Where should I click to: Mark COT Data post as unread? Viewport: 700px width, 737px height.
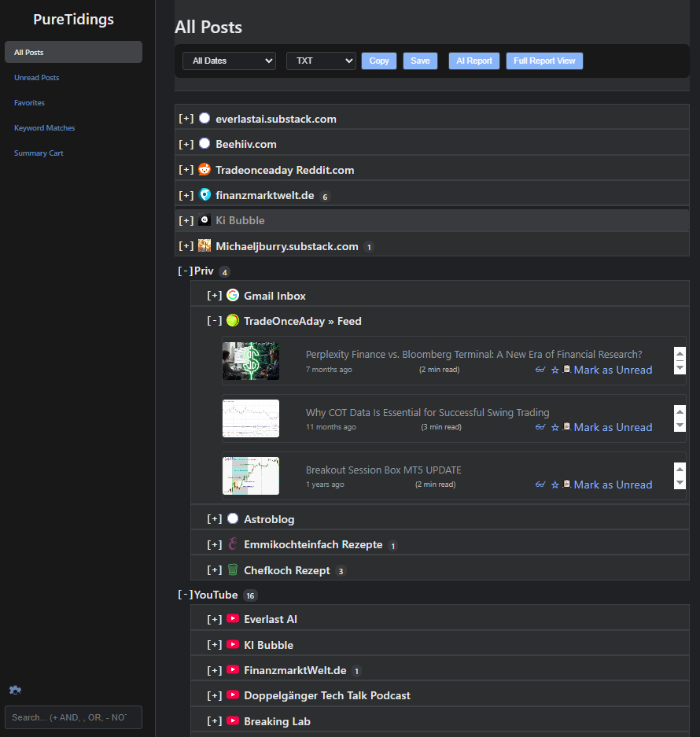click(613, 427)
